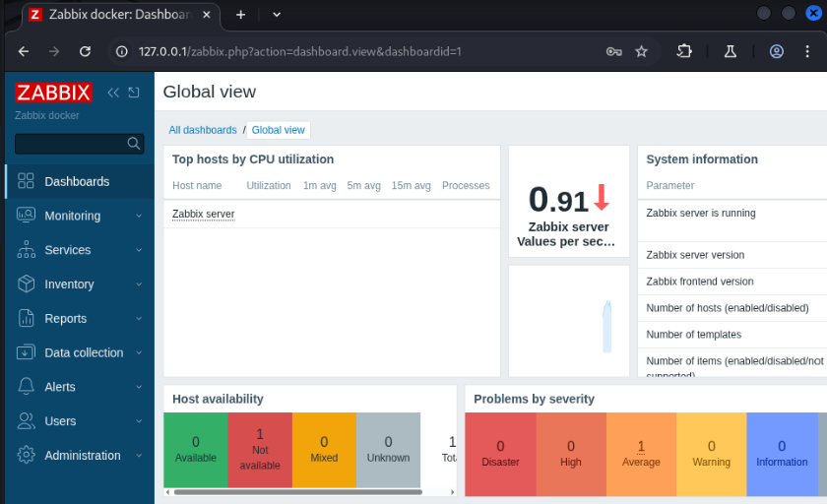Screen dimensions: 827x504
Task: Open the Data collection menu item
Action: pos(80,352)
